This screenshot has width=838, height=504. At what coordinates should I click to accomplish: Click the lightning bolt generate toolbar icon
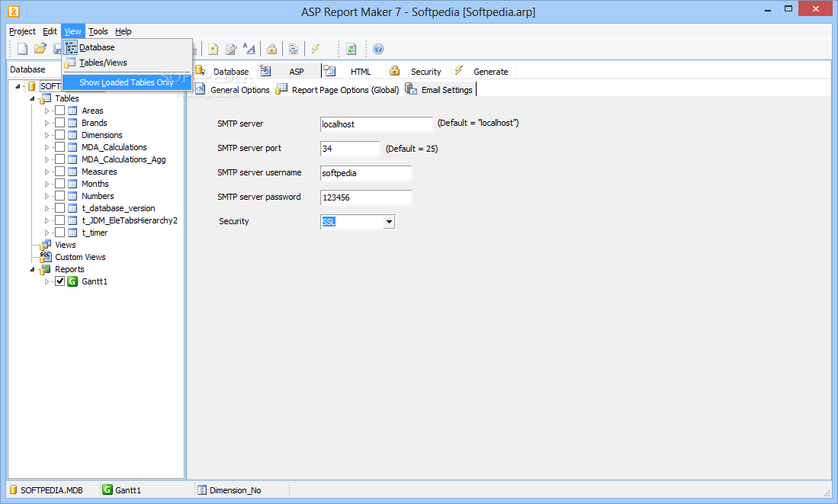click(316, 49)
